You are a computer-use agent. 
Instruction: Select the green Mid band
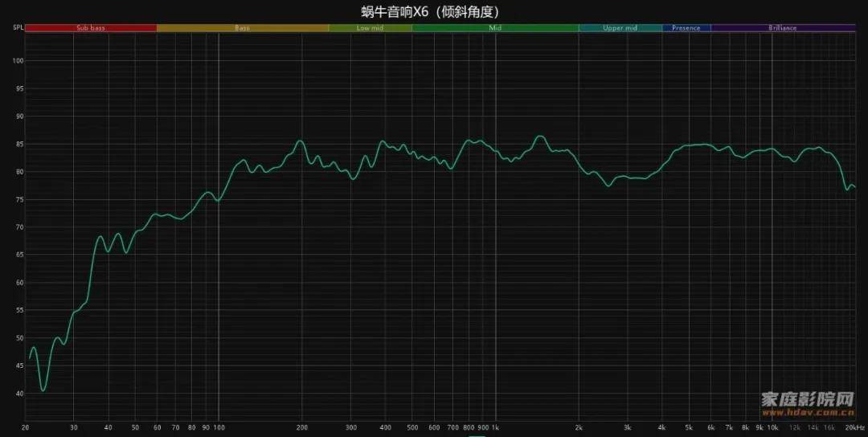pos(495,28)
